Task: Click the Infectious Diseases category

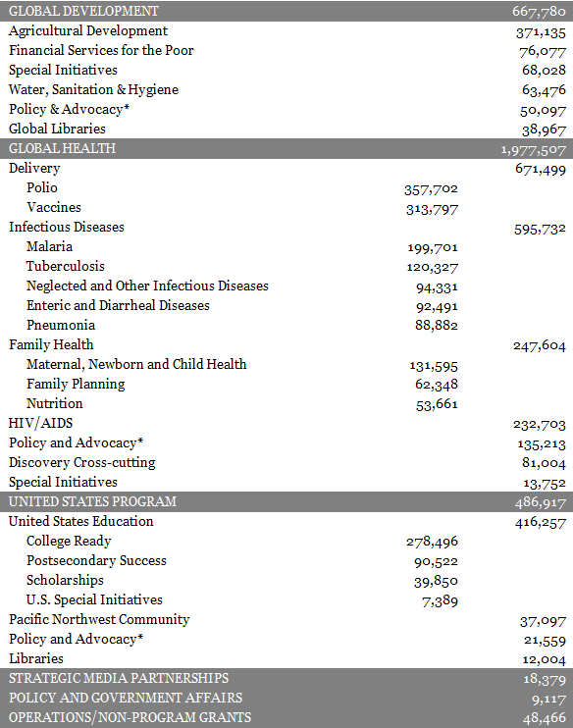Action: point(67,227)
